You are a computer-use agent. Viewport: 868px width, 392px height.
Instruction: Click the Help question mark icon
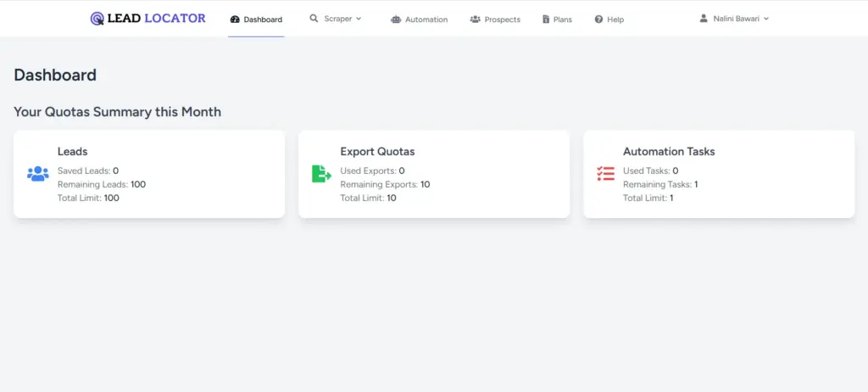(x=598, y=20)
